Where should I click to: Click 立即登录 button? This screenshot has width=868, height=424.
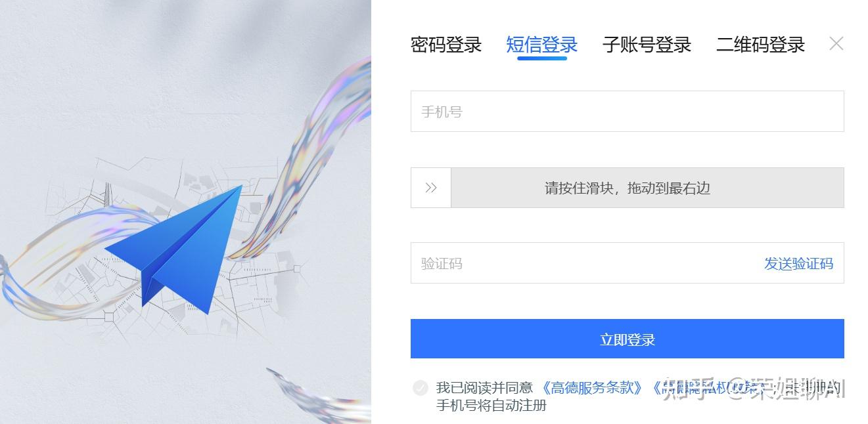[628, 339]
